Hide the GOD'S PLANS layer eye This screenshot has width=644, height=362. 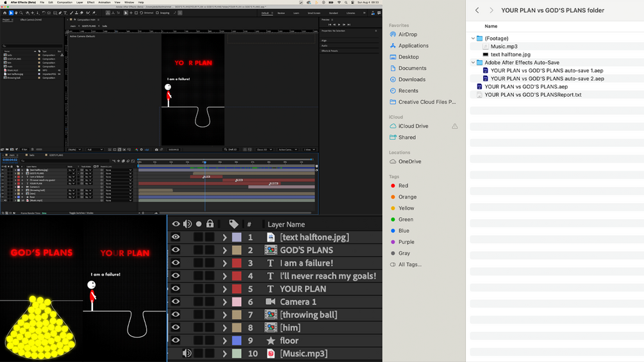(x=176, y=250)
